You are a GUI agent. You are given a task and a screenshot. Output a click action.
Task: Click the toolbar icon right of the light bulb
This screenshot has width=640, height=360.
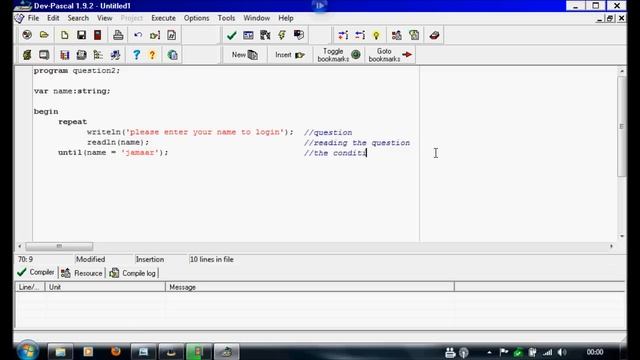(396, 35)
